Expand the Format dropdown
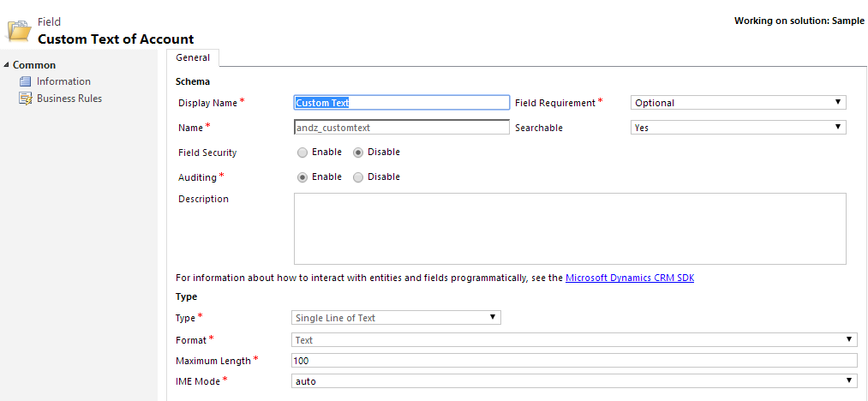The image size is (868, 401). coord(574,340)
